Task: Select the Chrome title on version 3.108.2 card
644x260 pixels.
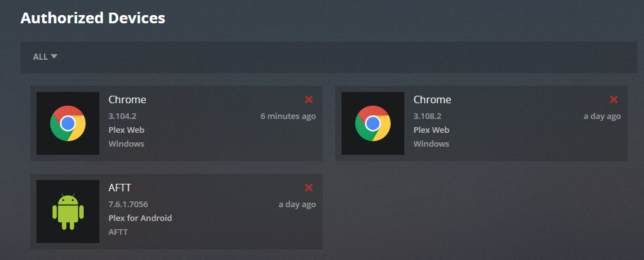Action: pos(432,99)
